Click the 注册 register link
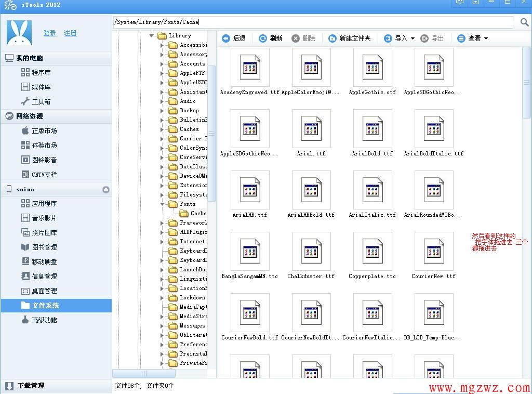This screenshot has height=394, width=532. coord(71,33)
